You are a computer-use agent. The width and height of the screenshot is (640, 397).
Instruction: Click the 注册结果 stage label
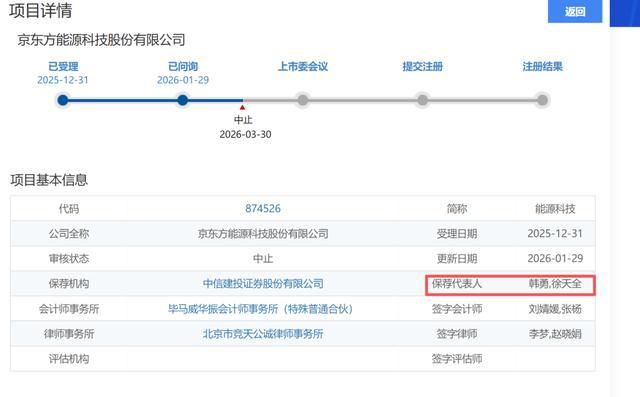click(x=542, y=67)
